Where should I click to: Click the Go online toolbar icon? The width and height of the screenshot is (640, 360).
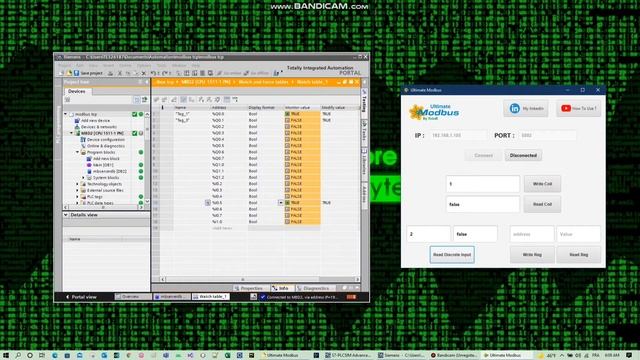pyautogui.click(x=220, y=73)
